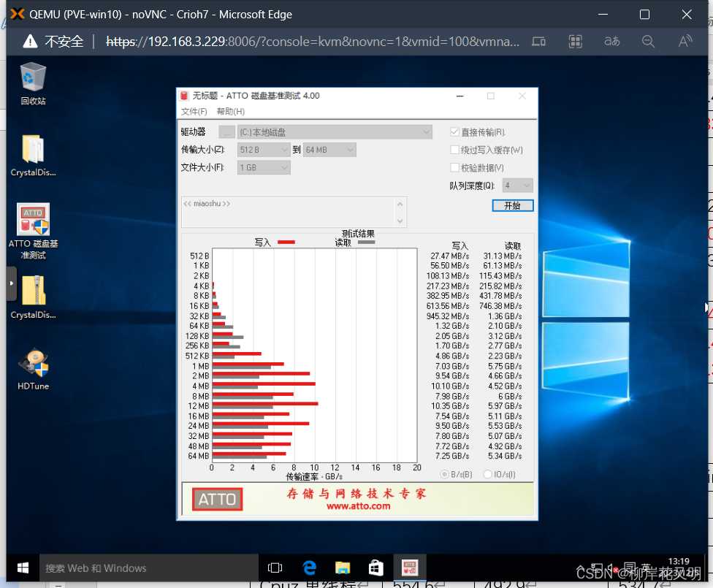Enable the 绕过写入缓存(W) checkbox

454,150
